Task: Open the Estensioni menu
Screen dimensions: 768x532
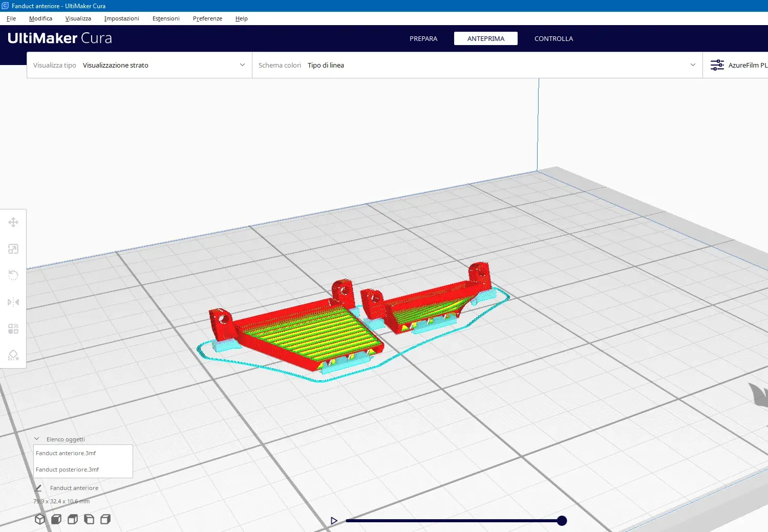Action: click(166, 18)
